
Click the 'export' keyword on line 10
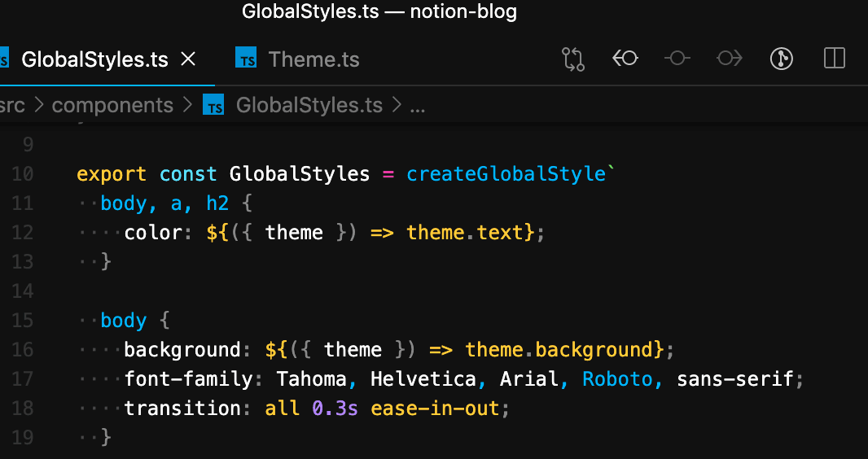112,175
